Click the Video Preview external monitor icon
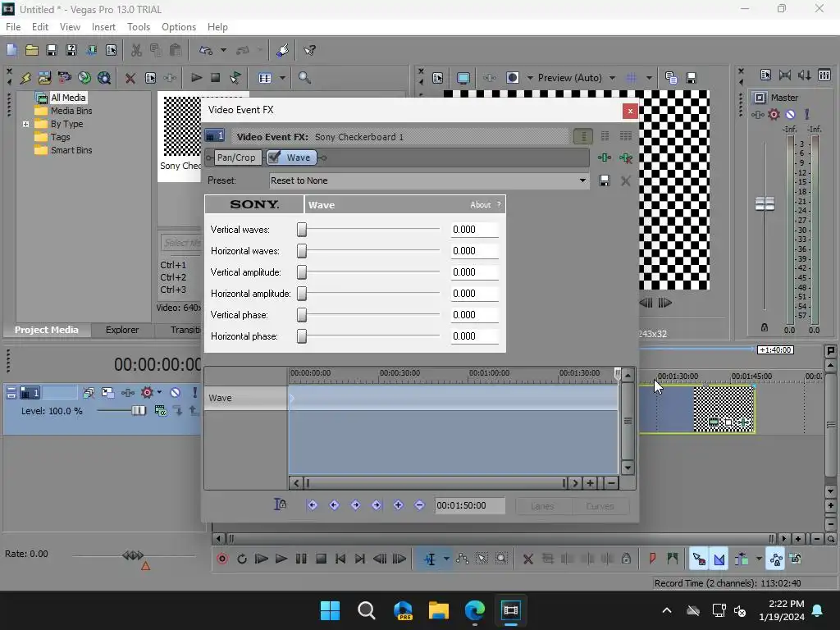This screenshot has height=630, width=840. 463,78
